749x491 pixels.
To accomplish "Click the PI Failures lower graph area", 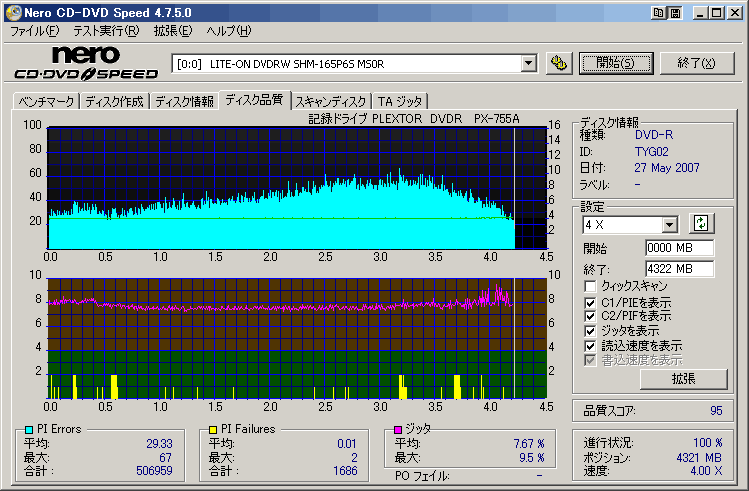I will (297, 339).
